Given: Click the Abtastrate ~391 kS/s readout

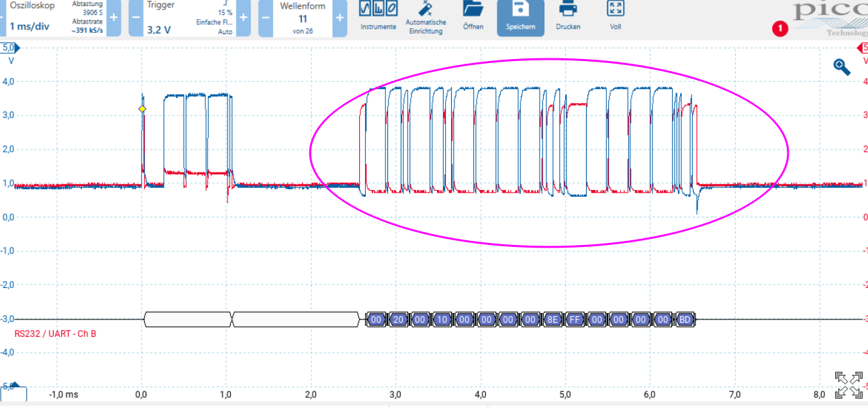Looking at the screenshot, I should click(87, 26).
